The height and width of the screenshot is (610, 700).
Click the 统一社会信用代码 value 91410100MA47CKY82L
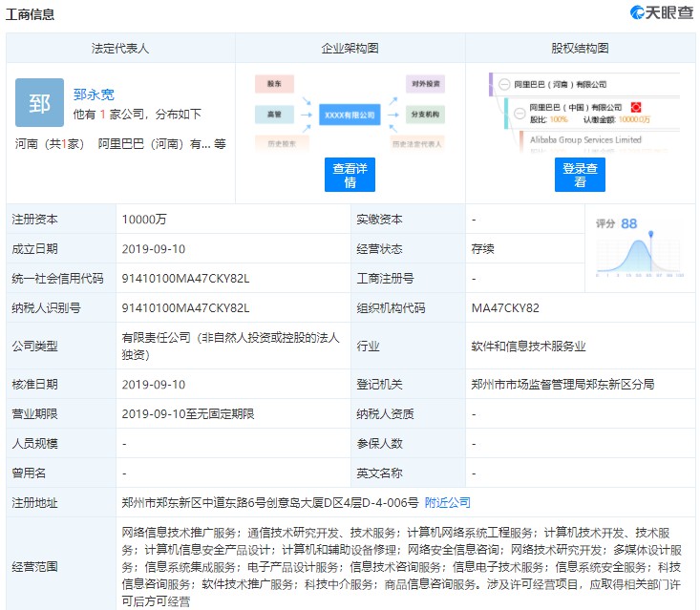[185, 279]
